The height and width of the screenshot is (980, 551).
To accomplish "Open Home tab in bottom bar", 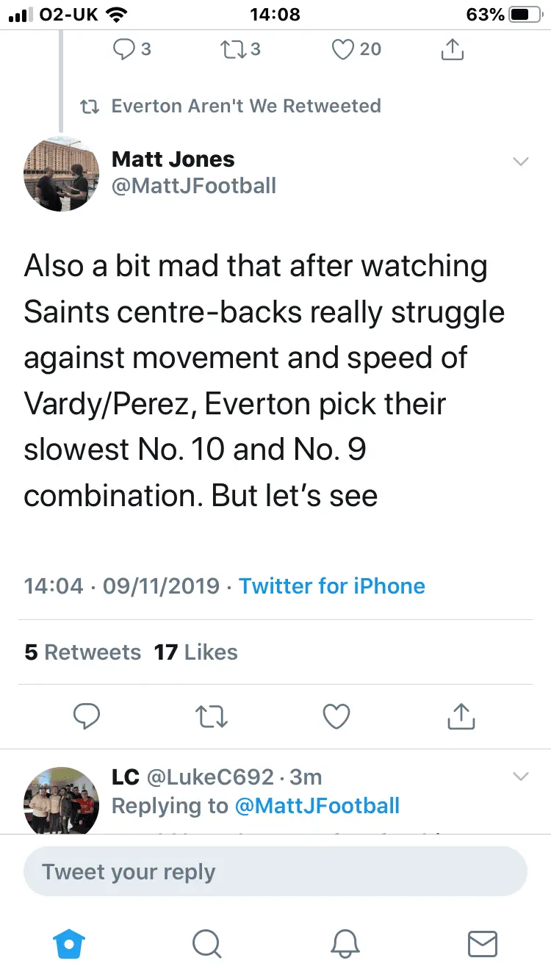I will pyautogui.click(x=71, y=943).
